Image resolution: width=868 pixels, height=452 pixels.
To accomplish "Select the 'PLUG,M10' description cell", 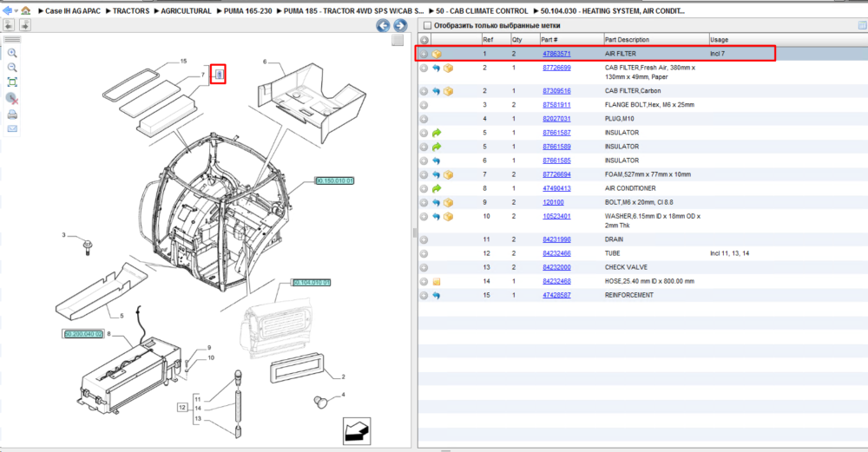I will click(x=620, y=119).
